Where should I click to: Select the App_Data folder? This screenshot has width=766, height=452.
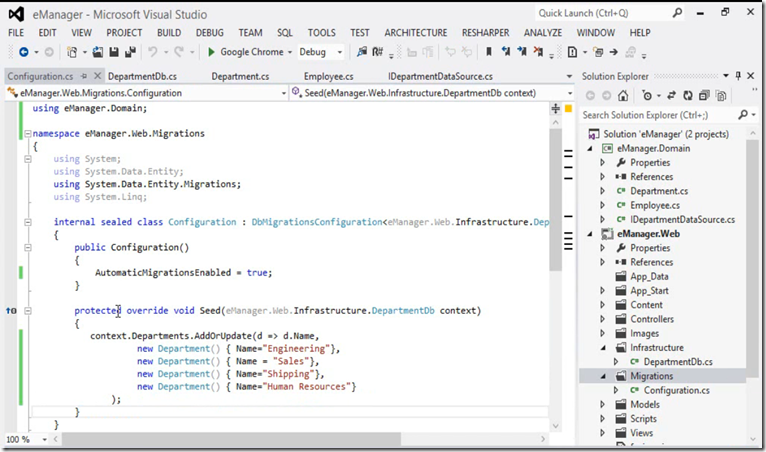[x=649, y=277]
